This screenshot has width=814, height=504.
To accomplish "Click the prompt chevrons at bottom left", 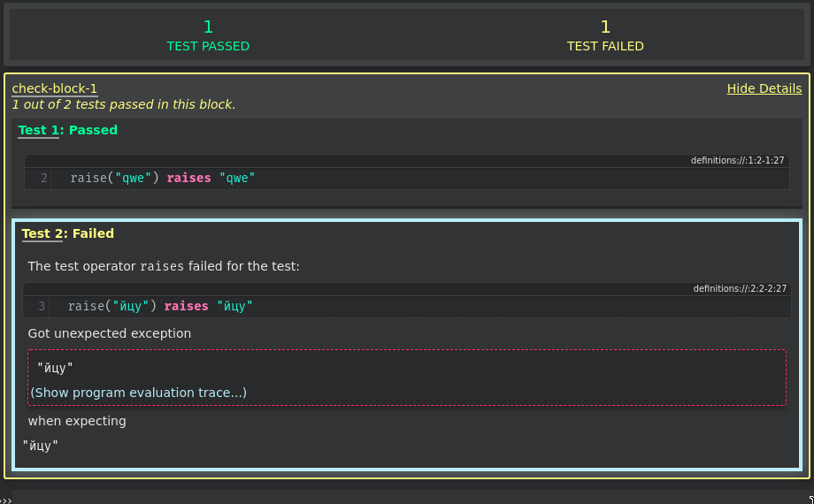I will (5, 500).
